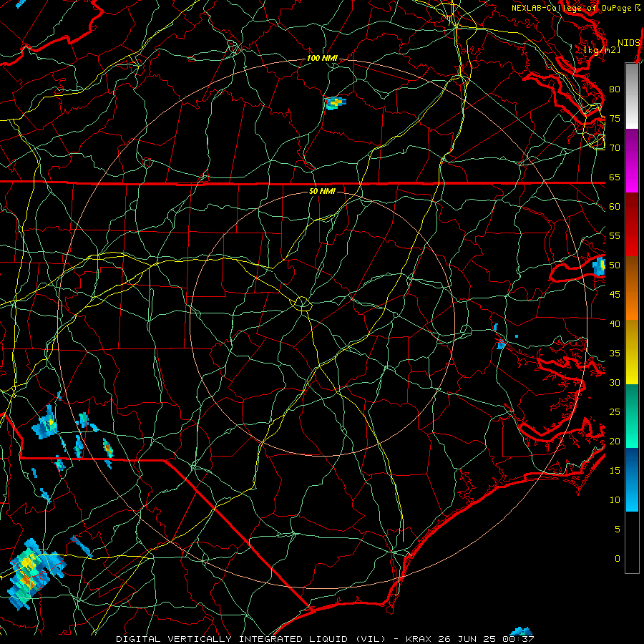Click the 75 value on the color scale

(x=615, y=118)
